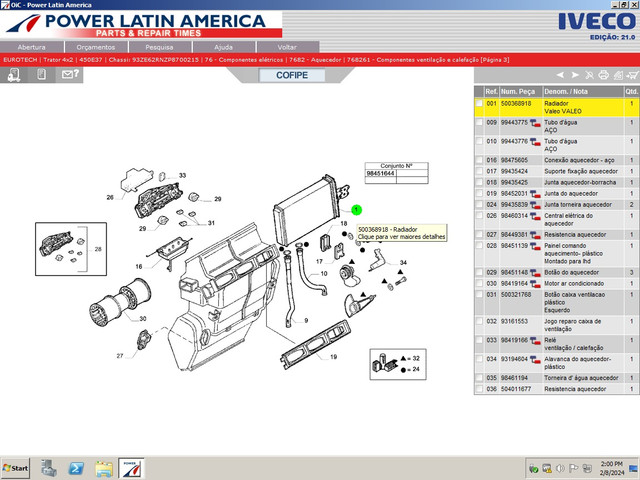This screenshot has height=480, width=640.
Task: Open File Explorer folder in taskbar
Action: tap(104, 468)
